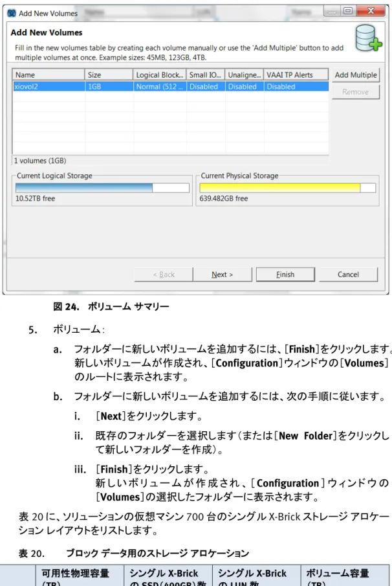Click Next to choose a folder
Screen dimensions: 392x586
click(x=222, y=275)
